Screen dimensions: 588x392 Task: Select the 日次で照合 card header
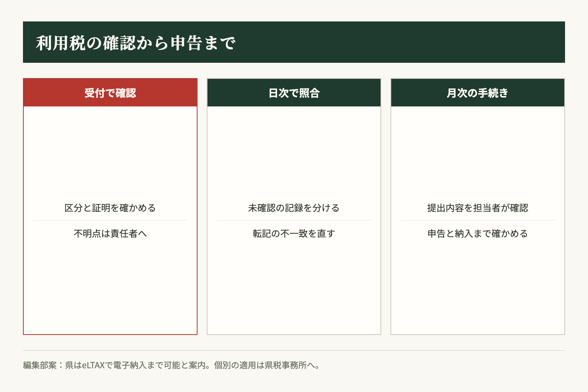(294, 93)
